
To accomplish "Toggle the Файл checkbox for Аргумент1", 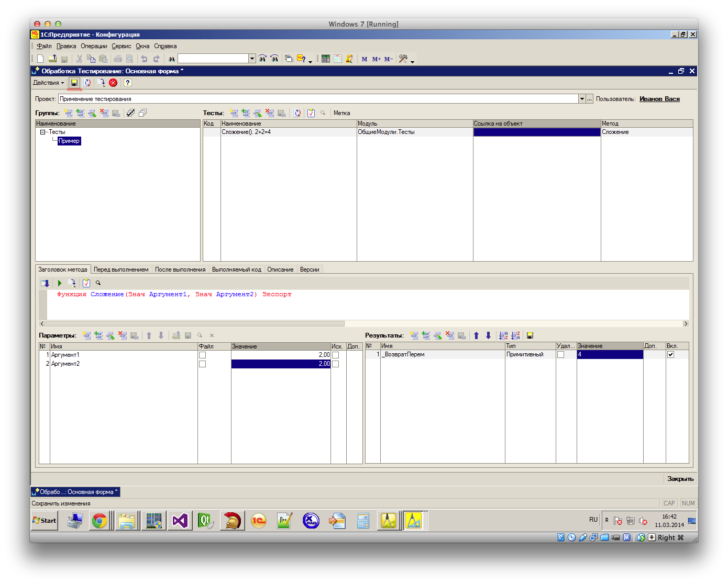I will pyautogui.click(x=202, y=355).
